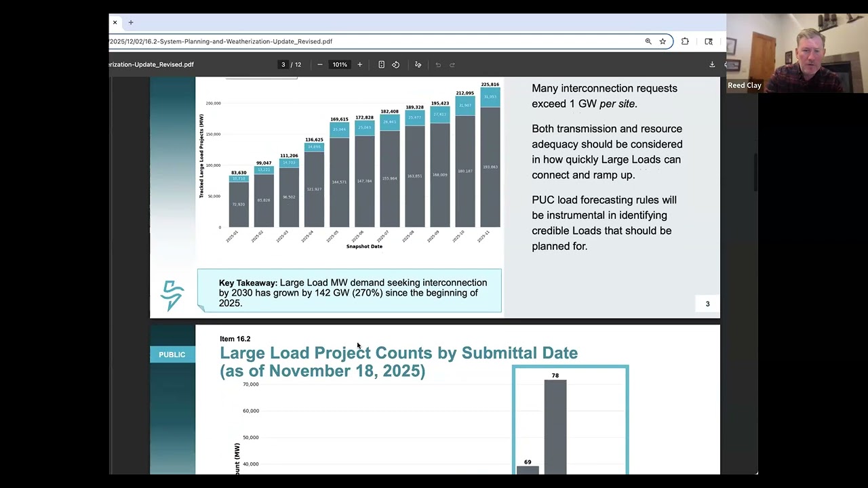Image resolution: width=868 pixels, height=488 pixels.
Task: Click the Key Takeaway text box
Action: point(349,291)
